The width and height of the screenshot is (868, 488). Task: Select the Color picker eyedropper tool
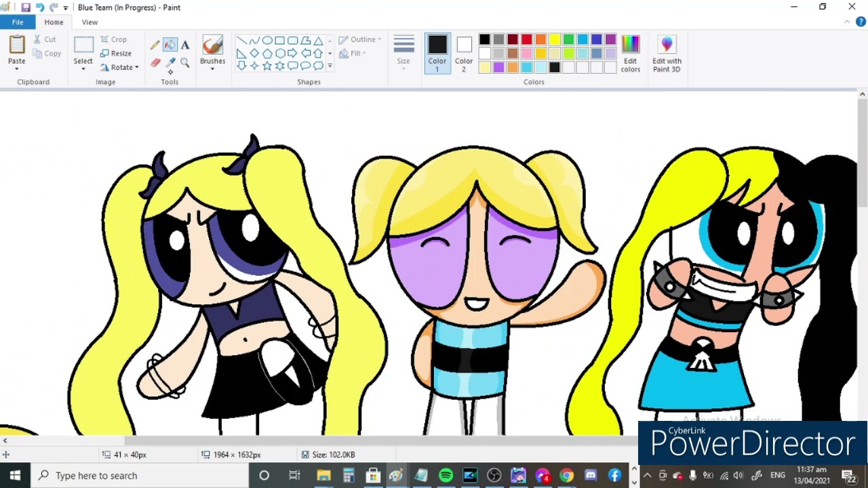pyautogui.click(x=170, y=63)
